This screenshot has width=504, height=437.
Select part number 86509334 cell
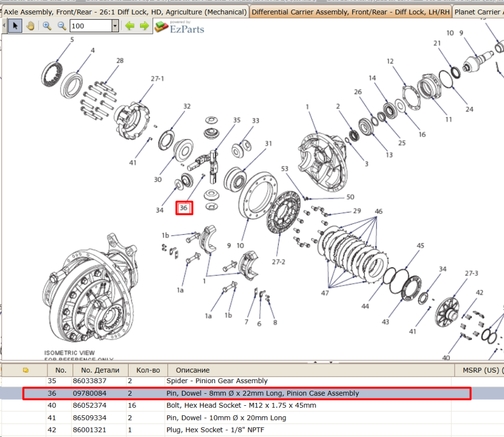click(x=89, y=418)
